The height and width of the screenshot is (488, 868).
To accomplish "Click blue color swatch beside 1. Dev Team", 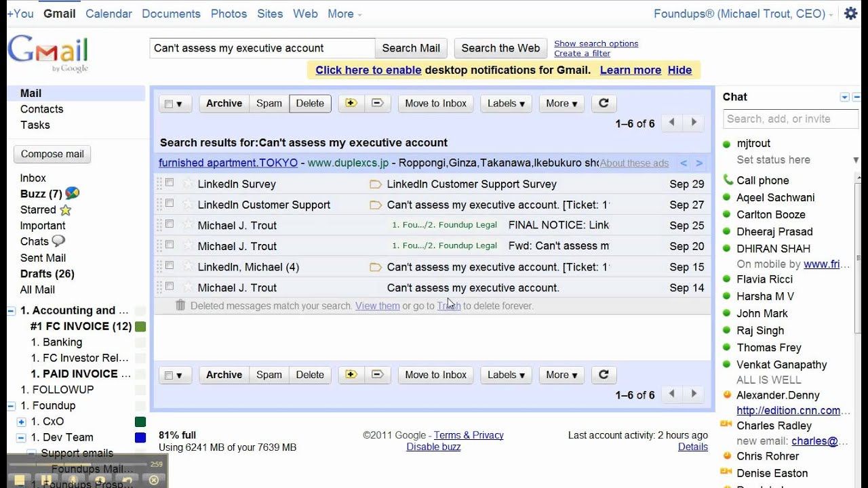I will [x=140, y=438].
